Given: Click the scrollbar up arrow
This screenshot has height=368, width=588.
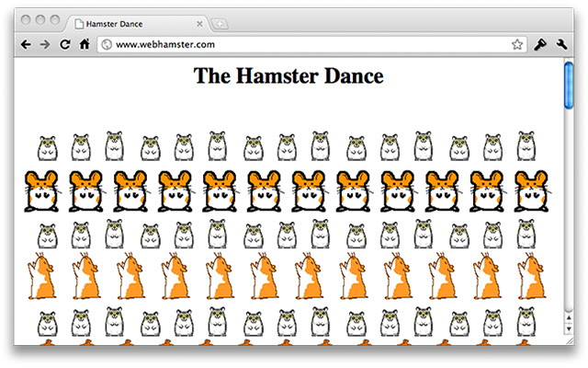Looking at the screenshot, I should tap(569, 318).
